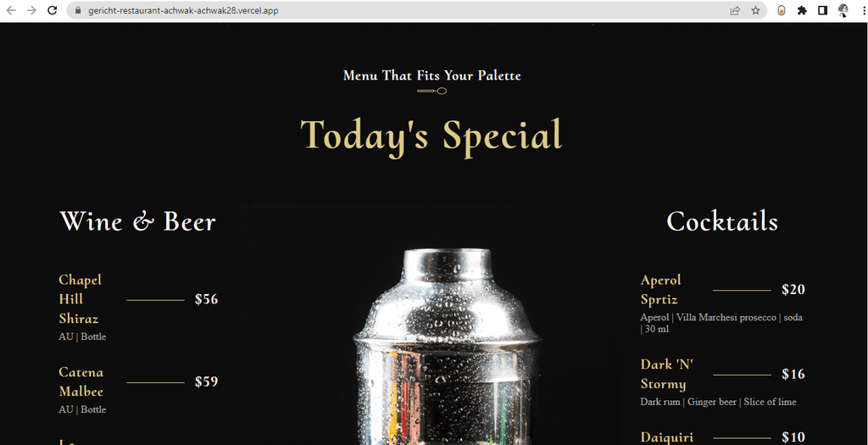Image resolution: width=868 pixels, height=445 pixels.
Task: Bookmark this page with the star icon
Action: click(755, 10)
